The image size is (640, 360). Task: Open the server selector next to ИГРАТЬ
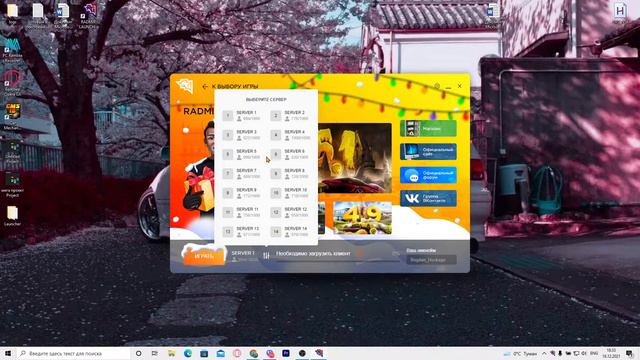coord(244,256)
